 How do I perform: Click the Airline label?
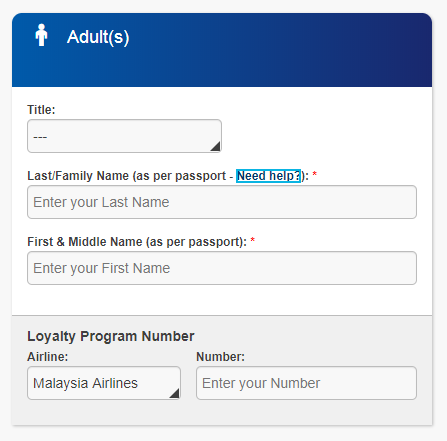pyautogui.click(x=48, y=357)
